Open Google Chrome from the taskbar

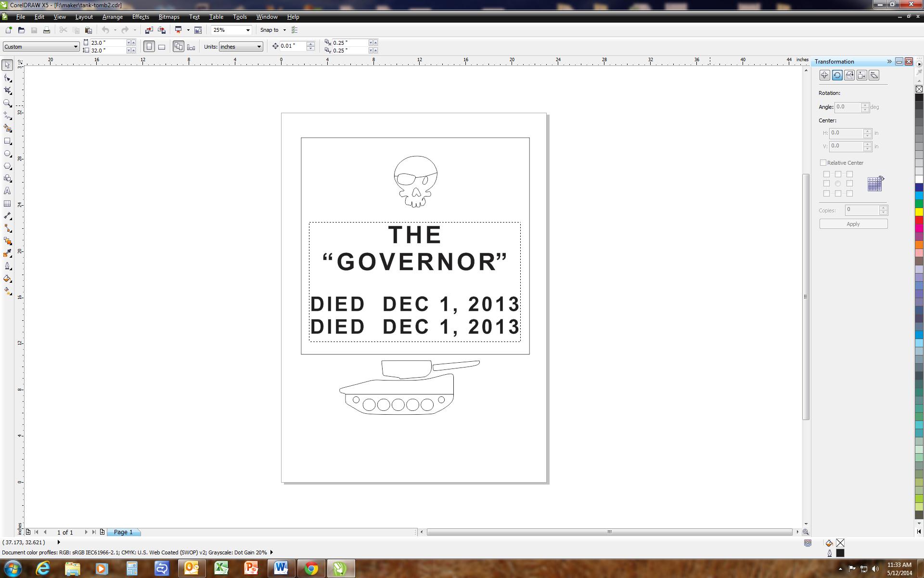pos(311,568)
